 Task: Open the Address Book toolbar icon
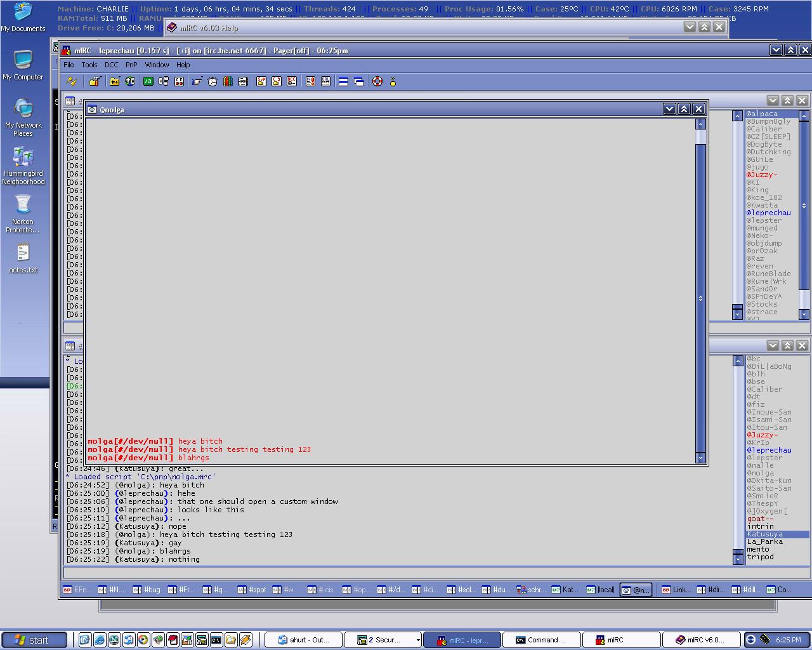click(x=242, y=81)
